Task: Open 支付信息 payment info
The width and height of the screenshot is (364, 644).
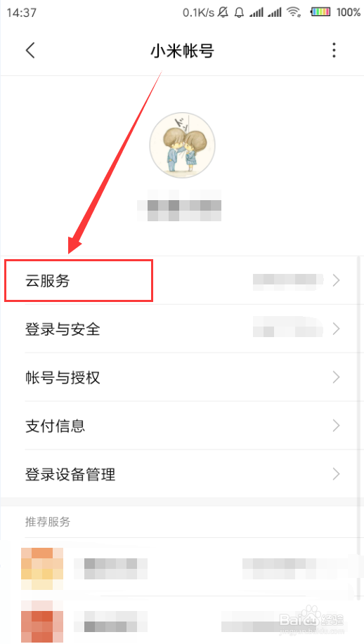Action: 182,426
